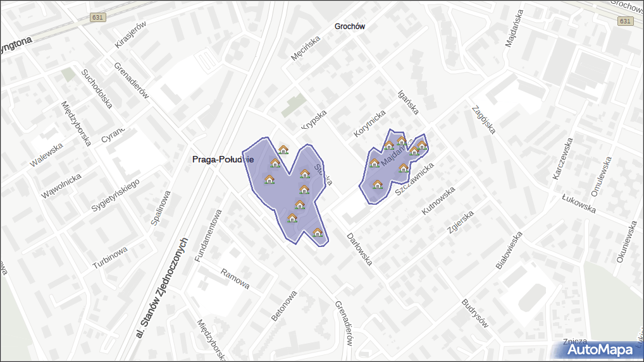Click the 631 road shield at top right
Viewport: 644px width, 362px height.
(625, 21)
